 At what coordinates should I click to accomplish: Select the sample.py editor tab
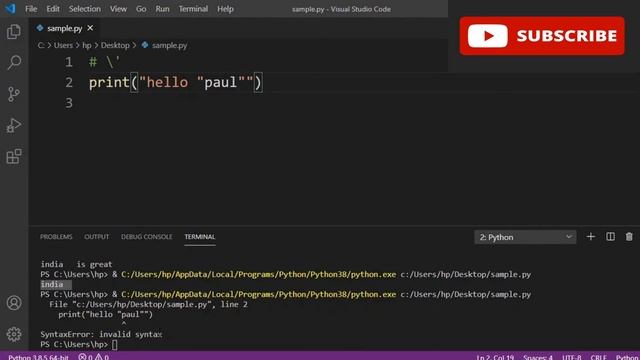[x=64, y=28]
